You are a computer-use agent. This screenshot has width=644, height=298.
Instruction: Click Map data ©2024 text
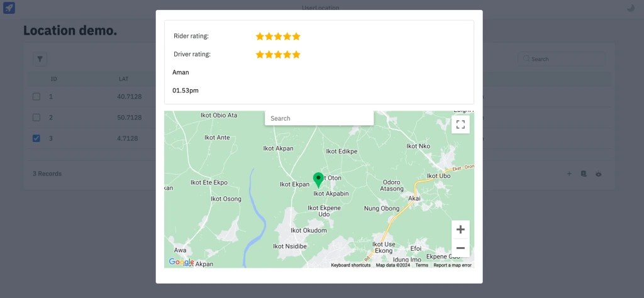[x=393, y=265]
